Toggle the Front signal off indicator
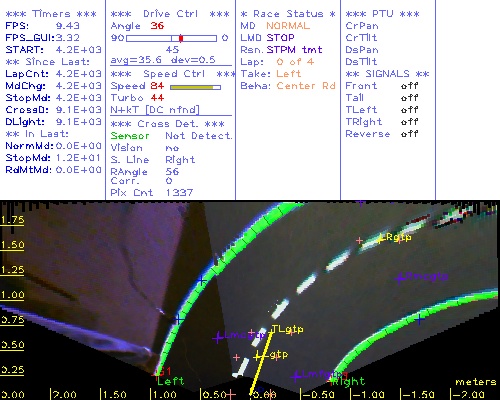500x400 pixels. coord(410,86)
